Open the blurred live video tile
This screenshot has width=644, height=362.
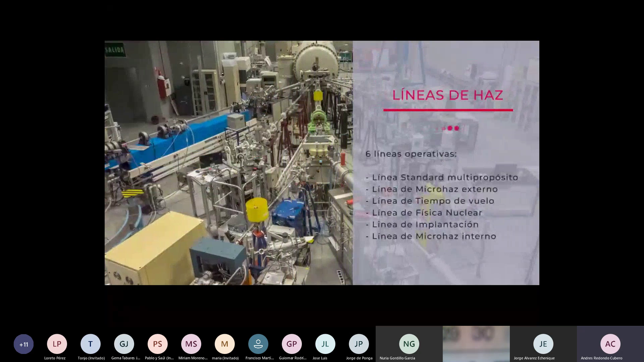(x=476, y=344)
